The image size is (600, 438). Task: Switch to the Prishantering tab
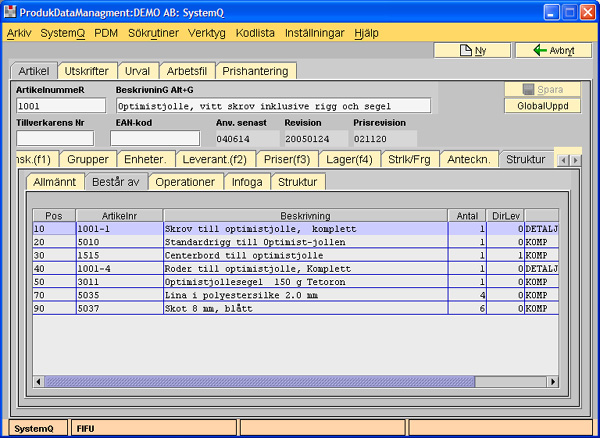(256, 71)
